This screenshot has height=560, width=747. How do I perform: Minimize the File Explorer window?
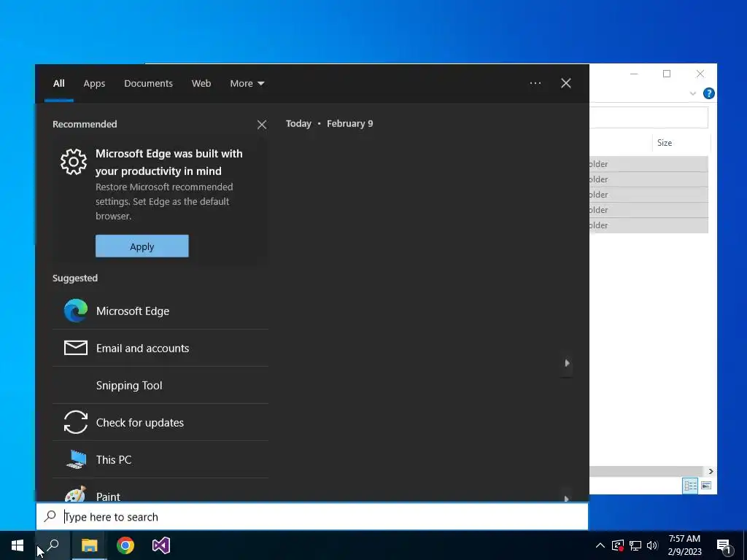click(634, 74)
